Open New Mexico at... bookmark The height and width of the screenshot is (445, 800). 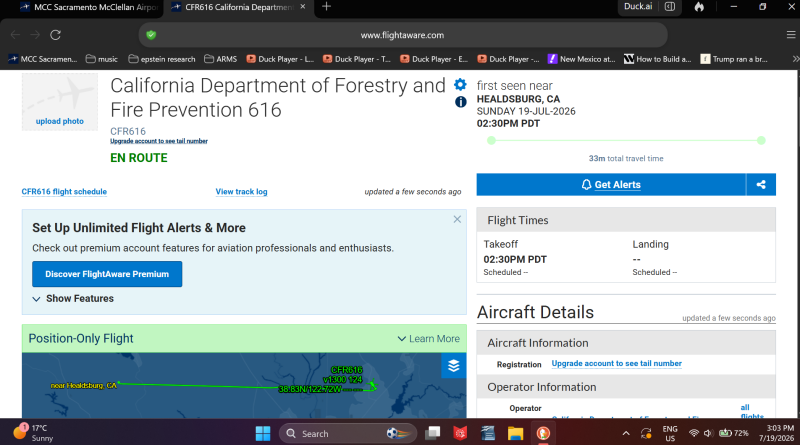[581, 59]
